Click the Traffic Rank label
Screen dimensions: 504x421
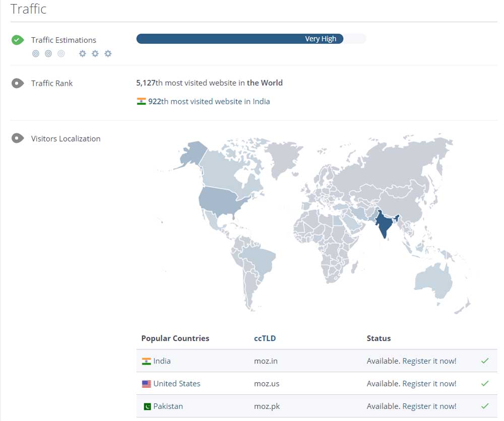point(52,83)
